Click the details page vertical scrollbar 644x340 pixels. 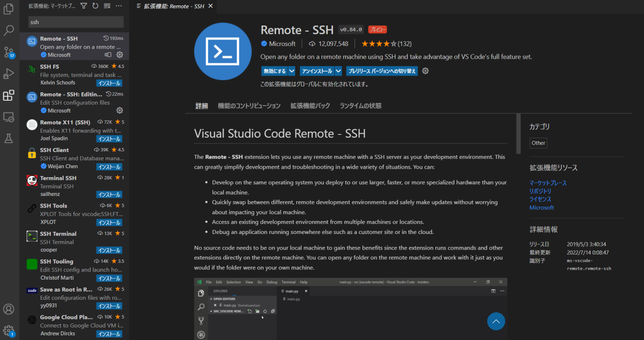pyautogui.click(x=519, y=134)
